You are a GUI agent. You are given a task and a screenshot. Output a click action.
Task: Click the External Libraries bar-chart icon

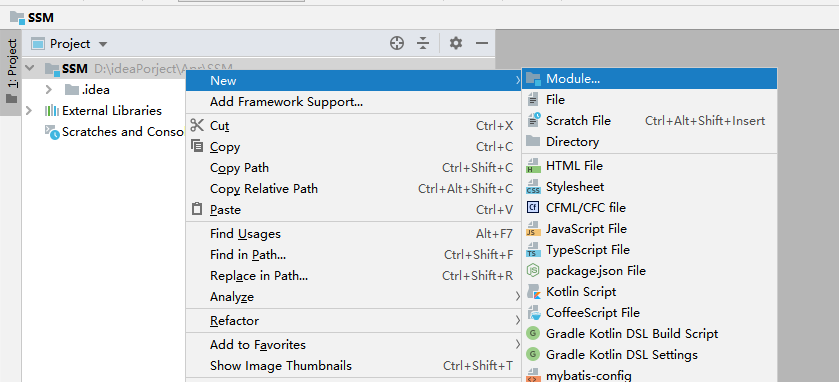[x=52, y=111]
